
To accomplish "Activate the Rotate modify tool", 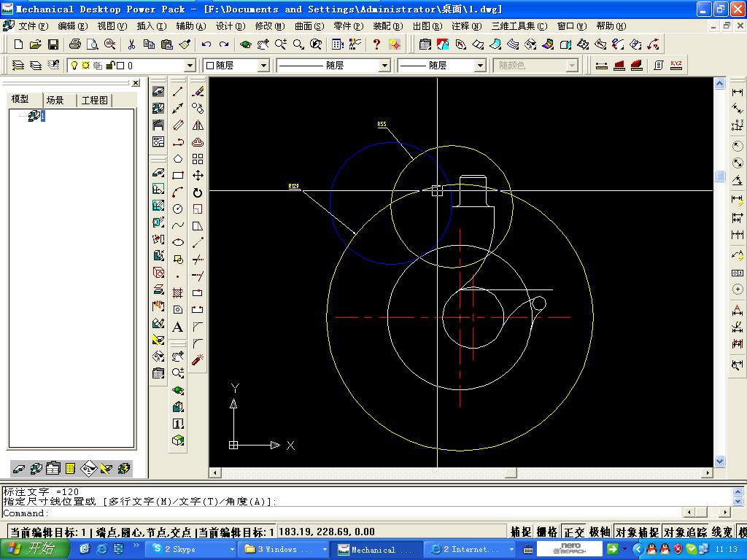I will pos(198,192).
